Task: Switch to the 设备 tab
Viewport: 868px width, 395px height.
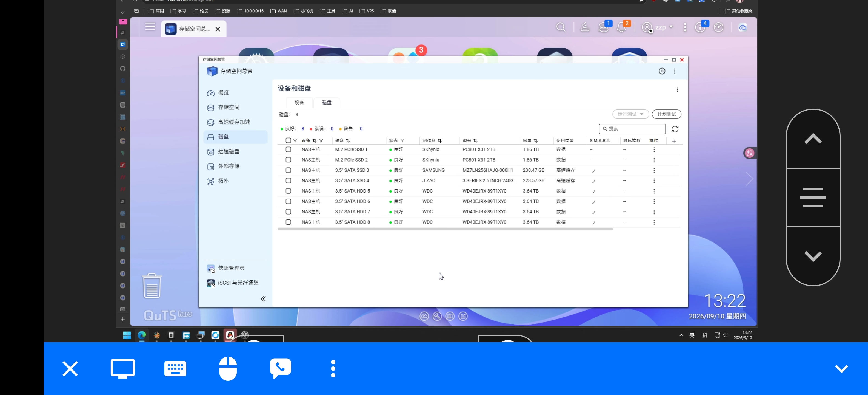Action: click(x=299, y=103)
